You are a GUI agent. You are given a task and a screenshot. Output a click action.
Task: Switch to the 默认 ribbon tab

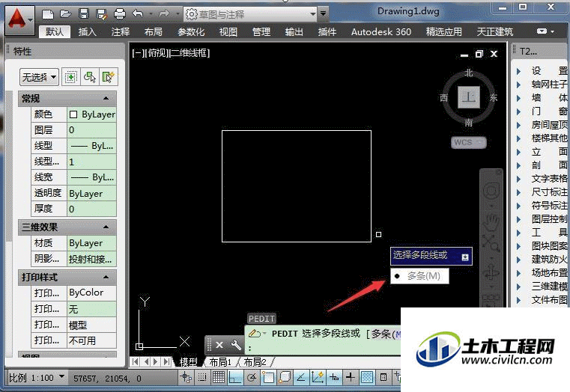click(x=54, y=32)
